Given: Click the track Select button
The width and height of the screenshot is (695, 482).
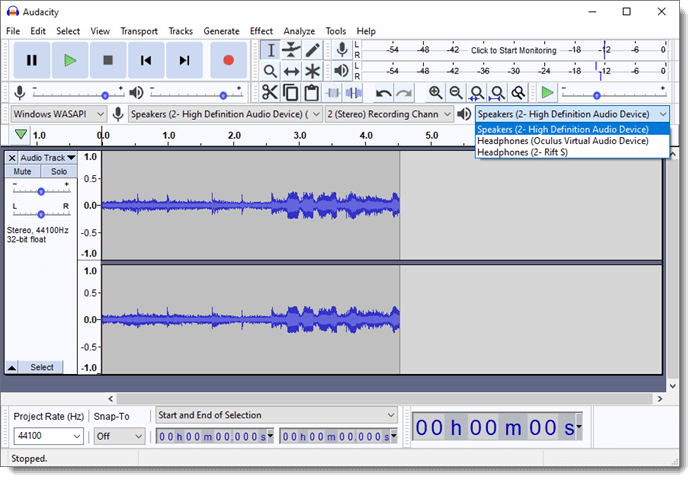Looking at the screenshot, I should click(x=42, y=367).
